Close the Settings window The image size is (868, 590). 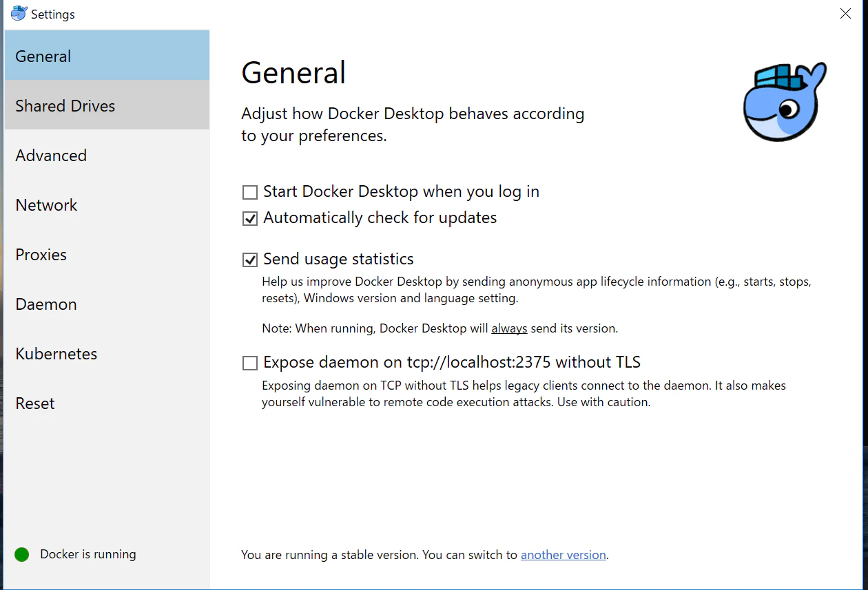click(845, 14)
